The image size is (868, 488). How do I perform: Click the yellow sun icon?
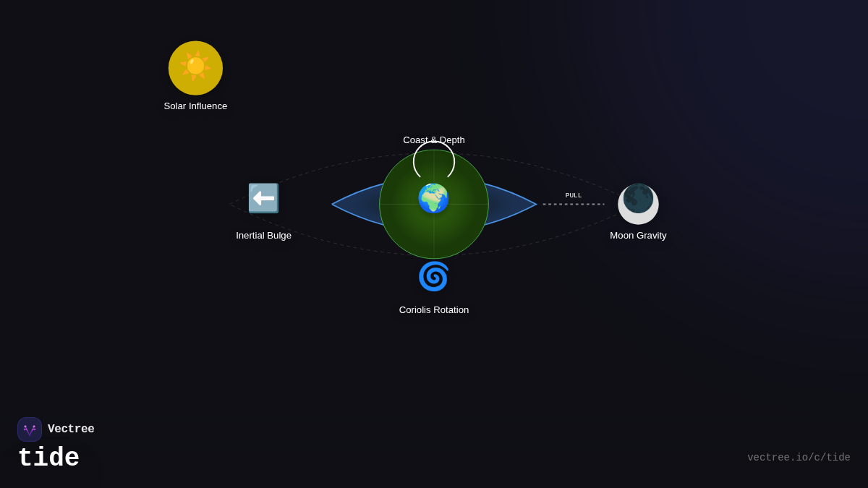pos(195,68)
